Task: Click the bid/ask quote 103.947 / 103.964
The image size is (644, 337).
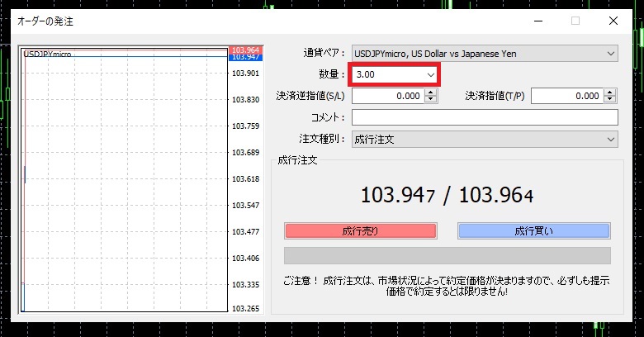Action: pyautogui.click(x=447, y=195)
